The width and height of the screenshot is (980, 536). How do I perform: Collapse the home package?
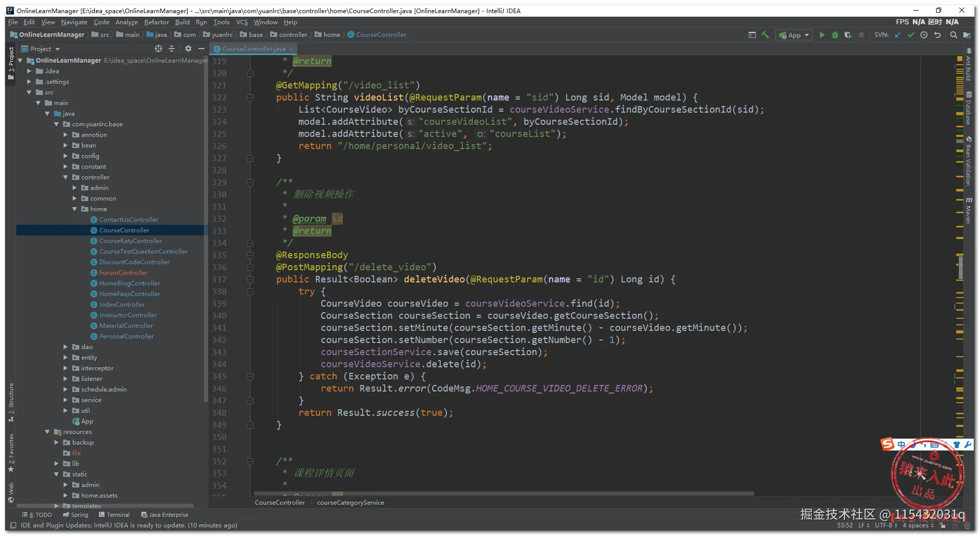coord(75,209)
